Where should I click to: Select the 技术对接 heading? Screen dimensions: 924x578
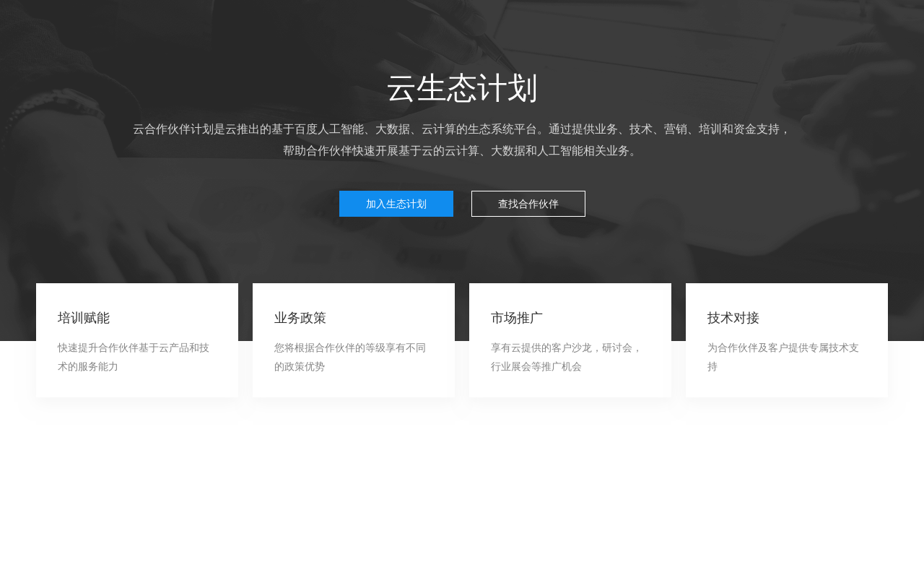point(733,317)
